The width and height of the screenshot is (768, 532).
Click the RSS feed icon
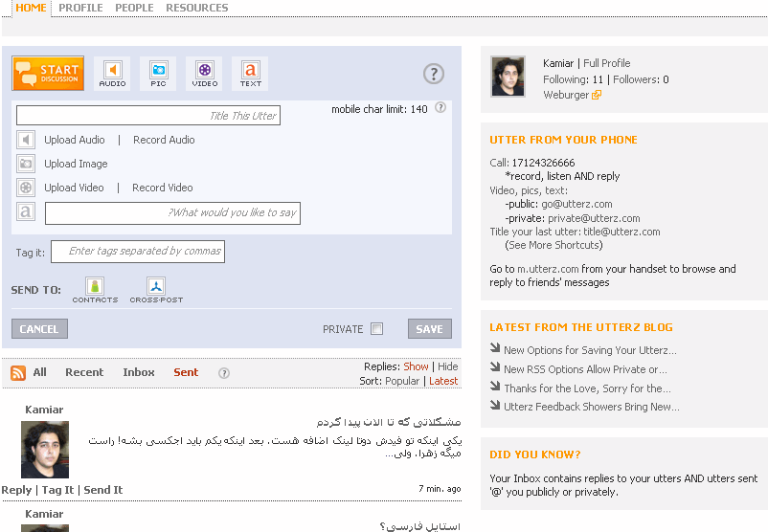coord(18,373)
